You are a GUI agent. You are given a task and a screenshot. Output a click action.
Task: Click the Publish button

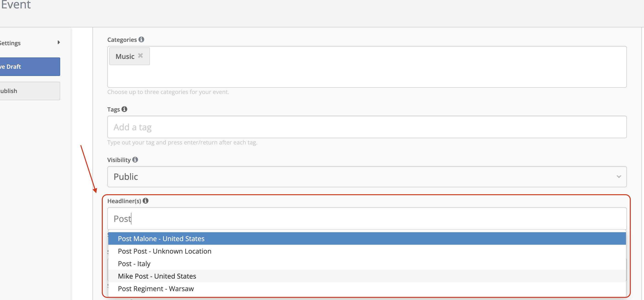pyautogui.click(x=30, y=91)
